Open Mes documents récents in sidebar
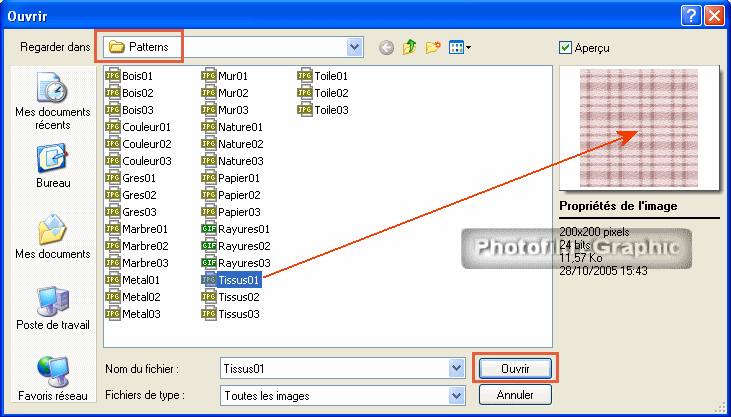Screen dimensions: 731x417 click(x=52, y=103)
